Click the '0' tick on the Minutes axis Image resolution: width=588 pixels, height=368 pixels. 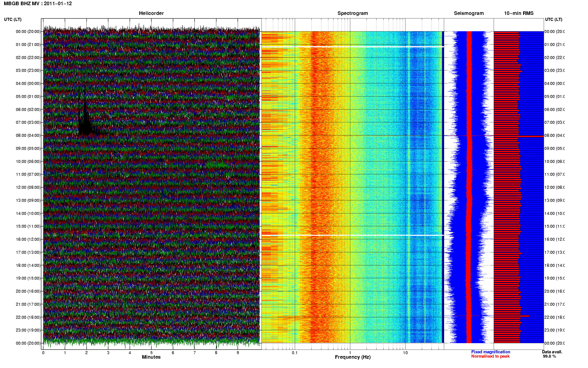point(43,353)
